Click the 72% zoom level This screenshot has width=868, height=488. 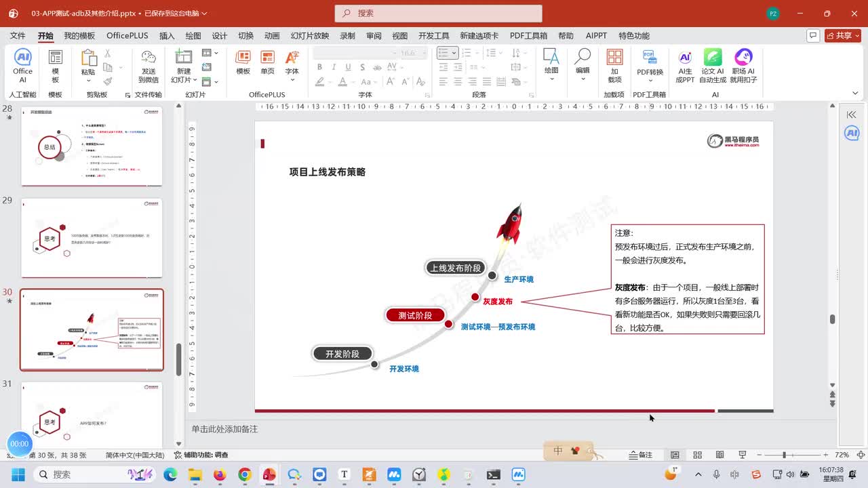(842, 455)
